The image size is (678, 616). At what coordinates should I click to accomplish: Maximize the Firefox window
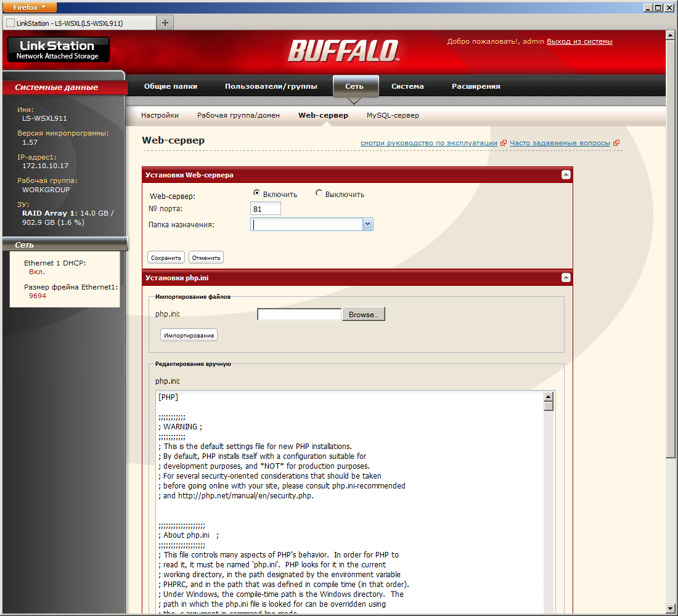tap(658, 7)
